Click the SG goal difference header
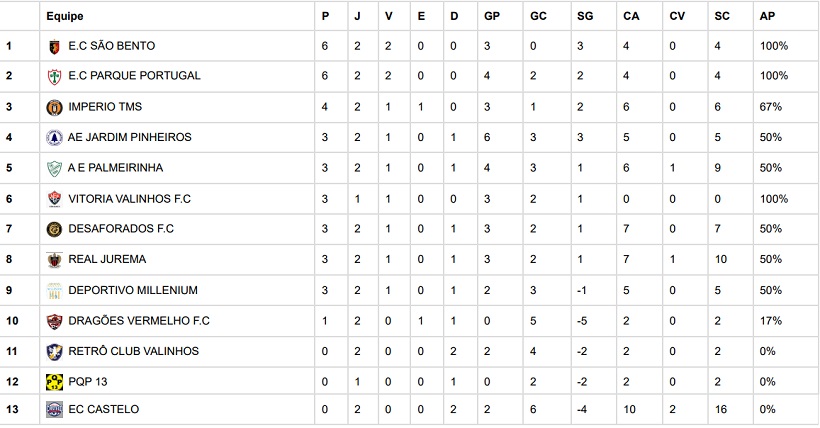820x428 pixels. click(x=585, y=16)
